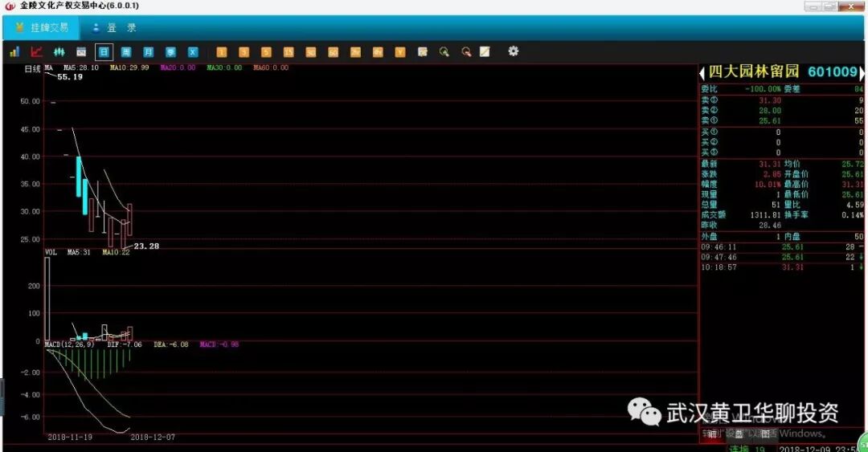The width and height of the screenshot is (868, 452).
Task: Choose the orange 2-hour button
Action: (x=355, y=52)
